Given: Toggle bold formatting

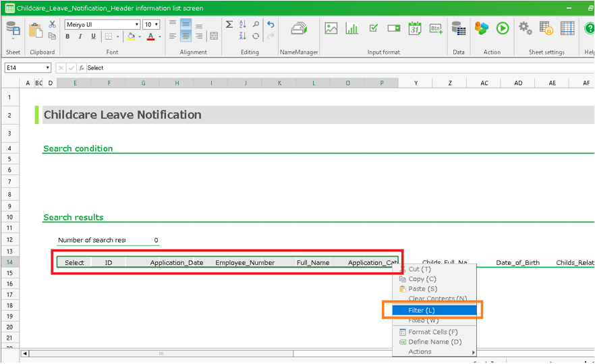Looking at the screenshot, I should (x=67, y=36).
